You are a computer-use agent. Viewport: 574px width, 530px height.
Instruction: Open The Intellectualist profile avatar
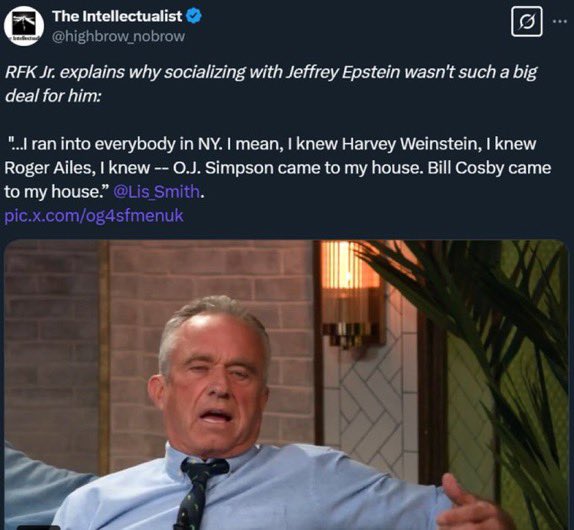click(x=24, y=26)
